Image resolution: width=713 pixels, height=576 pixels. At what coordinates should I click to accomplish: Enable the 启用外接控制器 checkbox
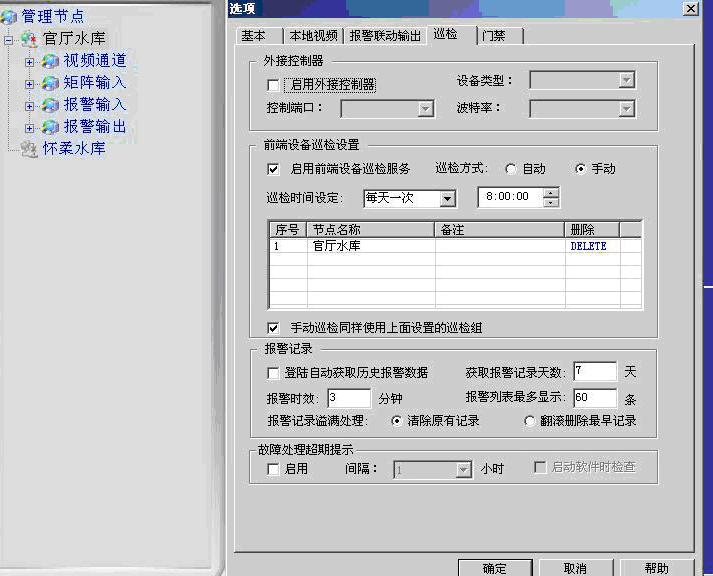tap(274, 85)
